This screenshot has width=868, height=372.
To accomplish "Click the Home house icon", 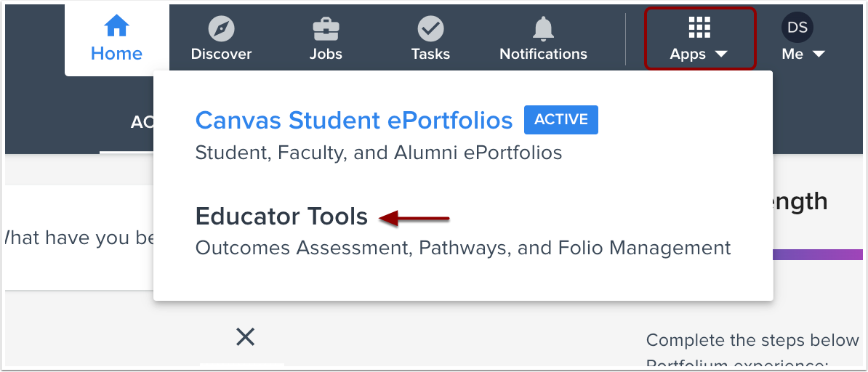I will pyautogui.click(x=116, y=26).
